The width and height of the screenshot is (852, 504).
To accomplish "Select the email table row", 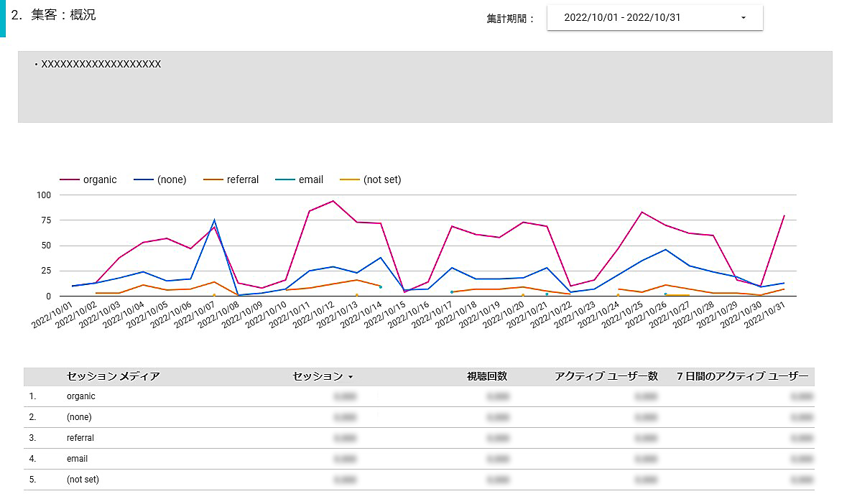I will (x=78, y=459).
